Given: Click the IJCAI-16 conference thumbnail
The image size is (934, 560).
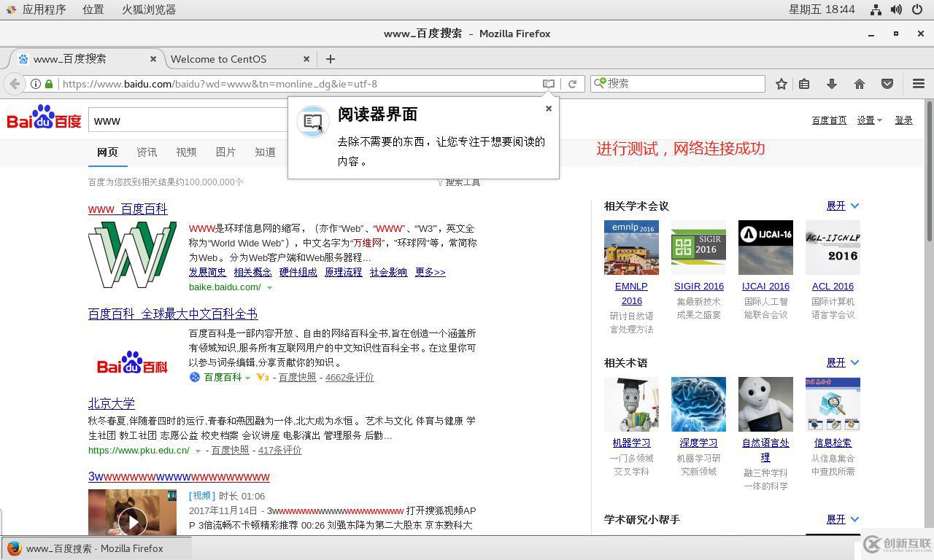Looking at the screenshot, I should point(765,248).
